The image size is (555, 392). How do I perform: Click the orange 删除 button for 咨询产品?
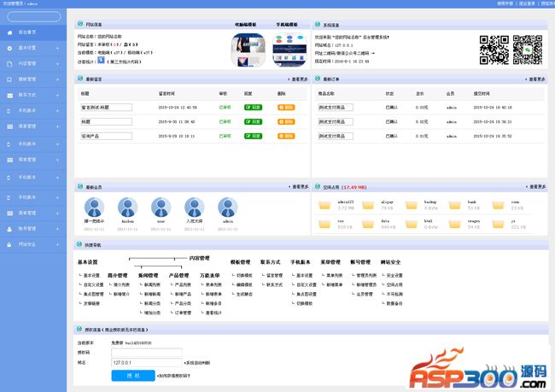click(x=286, y=135)
